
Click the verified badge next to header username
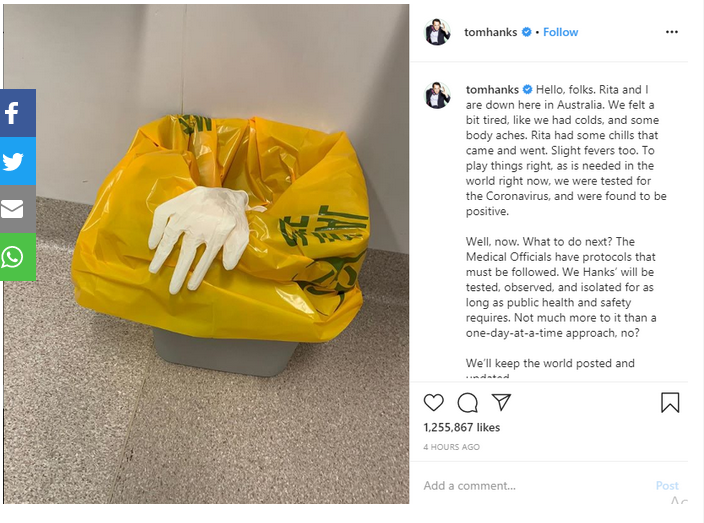click(527, 32)
